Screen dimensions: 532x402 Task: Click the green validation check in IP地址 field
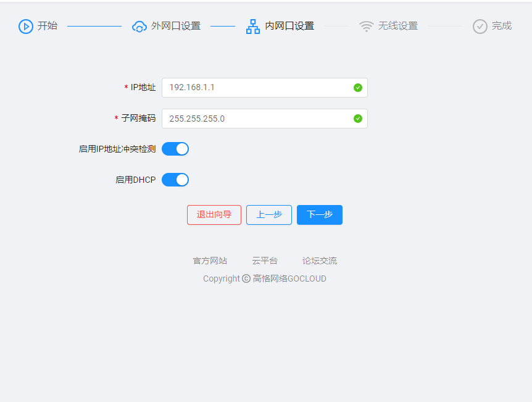358,88
